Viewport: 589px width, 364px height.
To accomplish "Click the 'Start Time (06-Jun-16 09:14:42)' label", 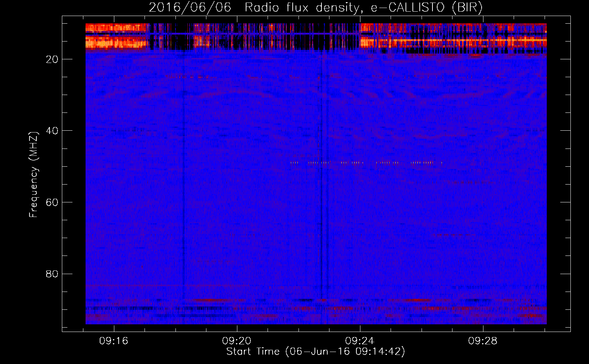I will click(316, 352).
